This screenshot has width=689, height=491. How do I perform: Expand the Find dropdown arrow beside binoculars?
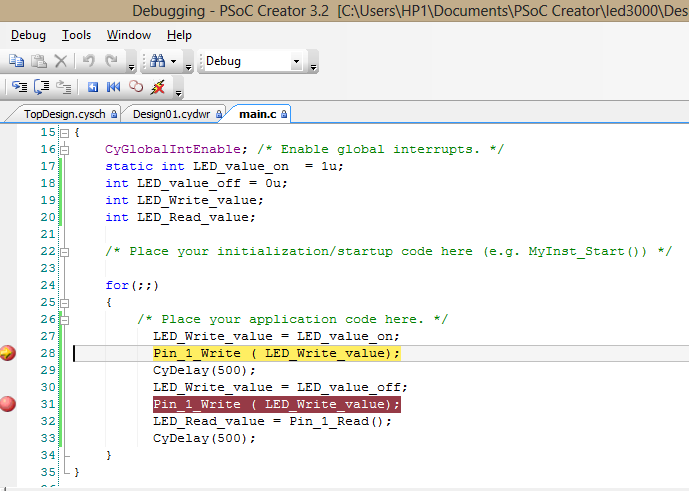tap(174, 61)
